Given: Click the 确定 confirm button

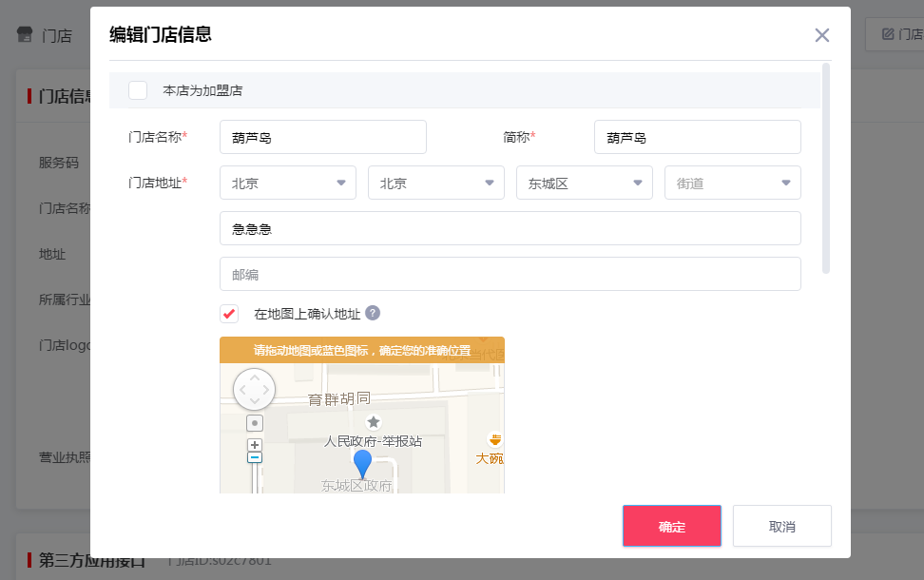Looking at the screenshot, I should (671, 526).
